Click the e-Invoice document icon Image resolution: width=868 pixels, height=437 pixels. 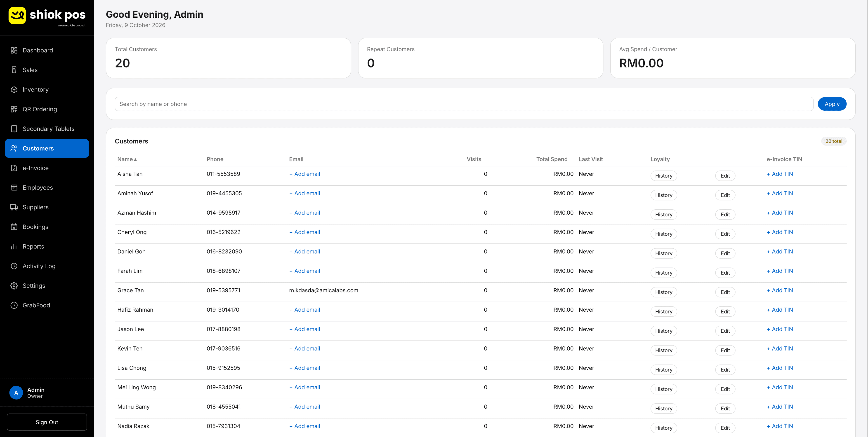click(x=14, y=168)
